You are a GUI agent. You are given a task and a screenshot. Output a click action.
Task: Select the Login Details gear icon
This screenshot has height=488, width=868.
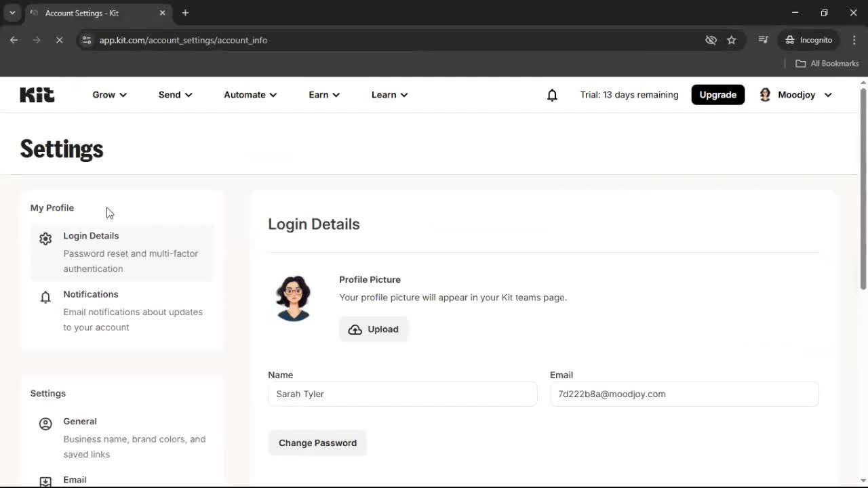[45, 238]
